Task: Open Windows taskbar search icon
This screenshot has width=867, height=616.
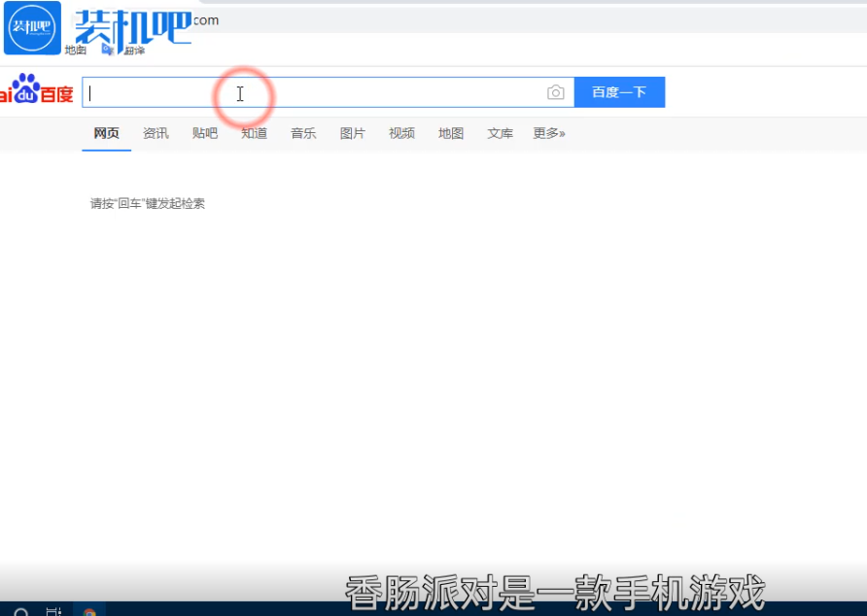Action: 21,612
